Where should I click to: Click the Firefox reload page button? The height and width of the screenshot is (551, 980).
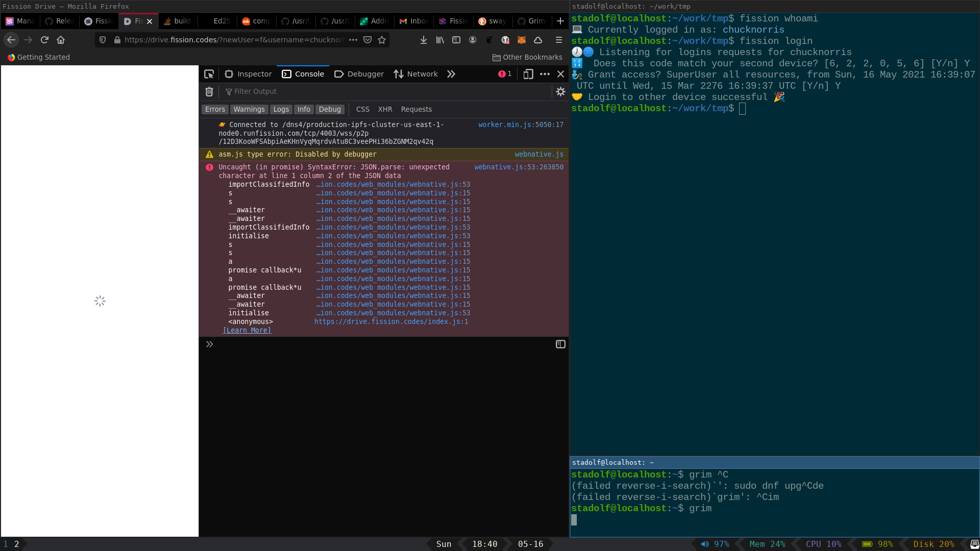click(x=44, y=40)
